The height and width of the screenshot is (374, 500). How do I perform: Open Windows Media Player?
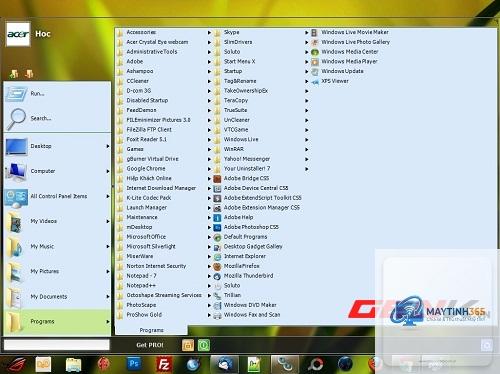(344, 62)
